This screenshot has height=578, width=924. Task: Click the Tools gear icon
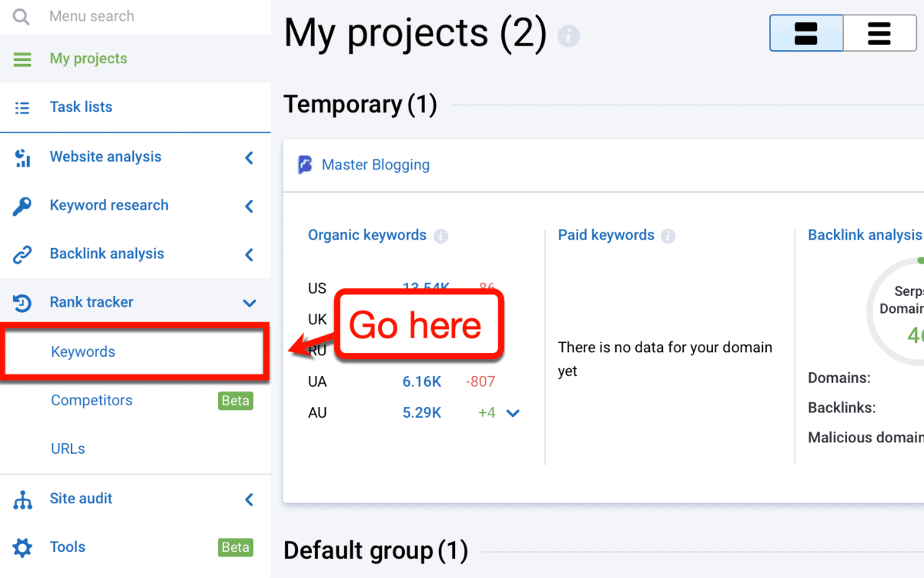point(22,548)
